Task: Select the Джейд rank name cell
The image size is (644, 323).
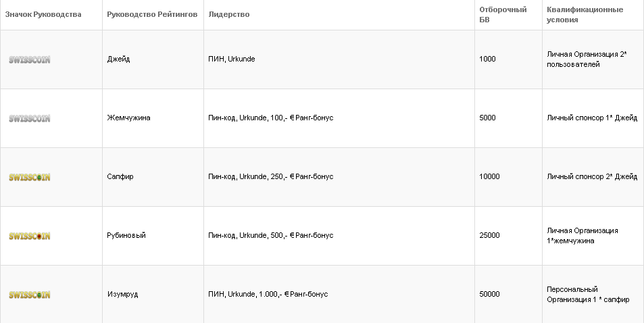Action: pyautogui.click(x=119, y=59)
